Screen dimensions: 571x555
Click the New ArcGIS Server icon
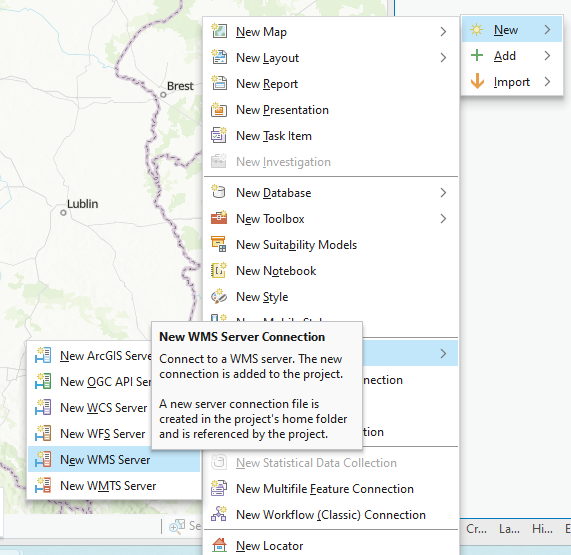coord(43,355)
